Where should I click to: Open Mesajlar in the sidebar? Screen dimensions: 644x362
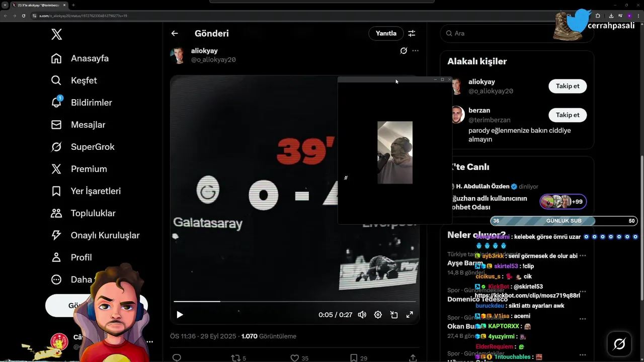(x=78, y=125)
